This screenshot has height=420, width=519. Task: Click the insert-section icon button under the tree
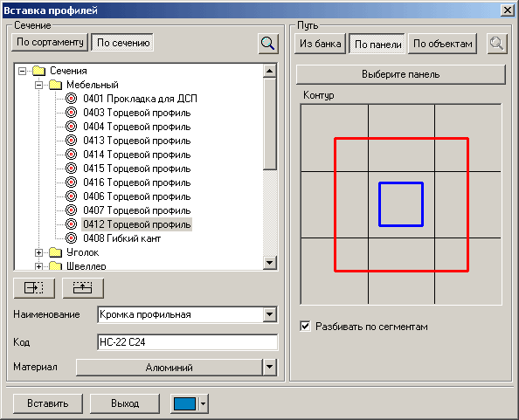coord(34,288)
